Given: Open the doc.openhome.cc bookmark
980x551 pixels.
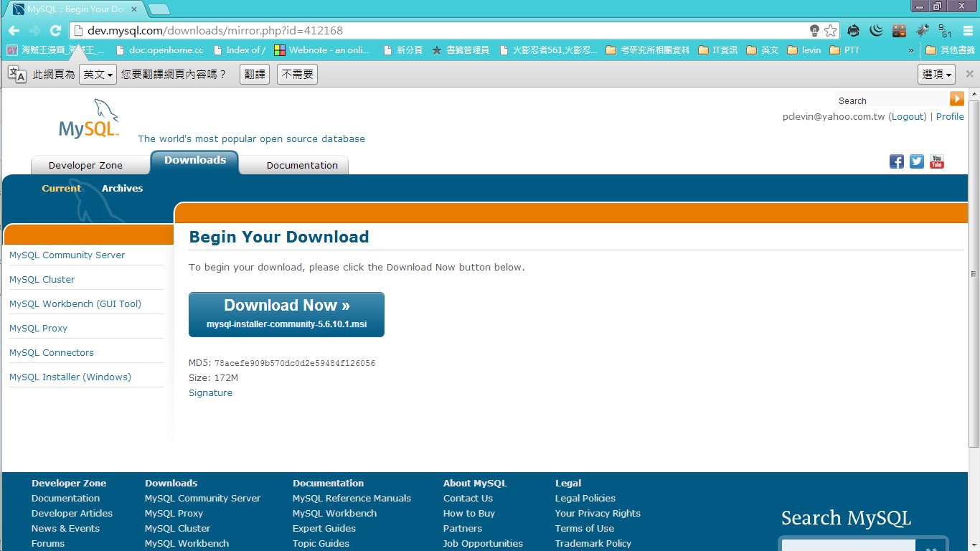Looking at the screenshot, I should point(159,50).
